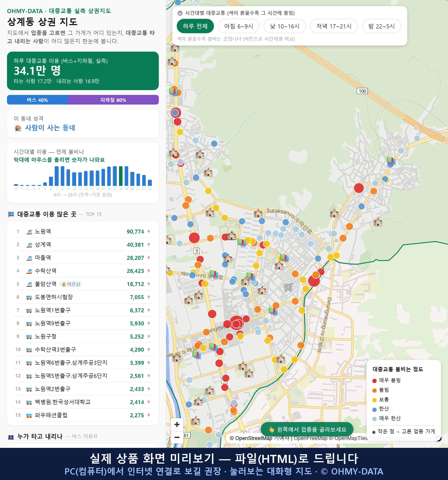The image size is (448, 480).
Task: Switch to 아침 6~9시 time filter
Action: [238, 26]
